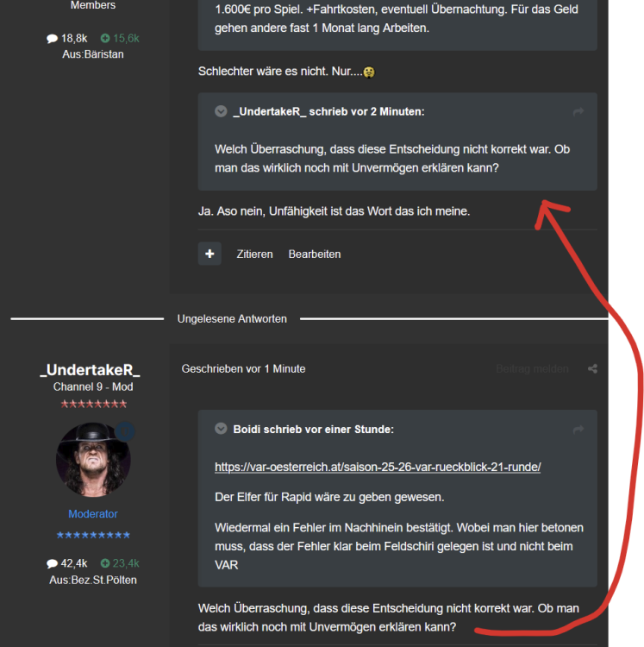Click the 42,4k post count bubble icon

pos(52,563)
